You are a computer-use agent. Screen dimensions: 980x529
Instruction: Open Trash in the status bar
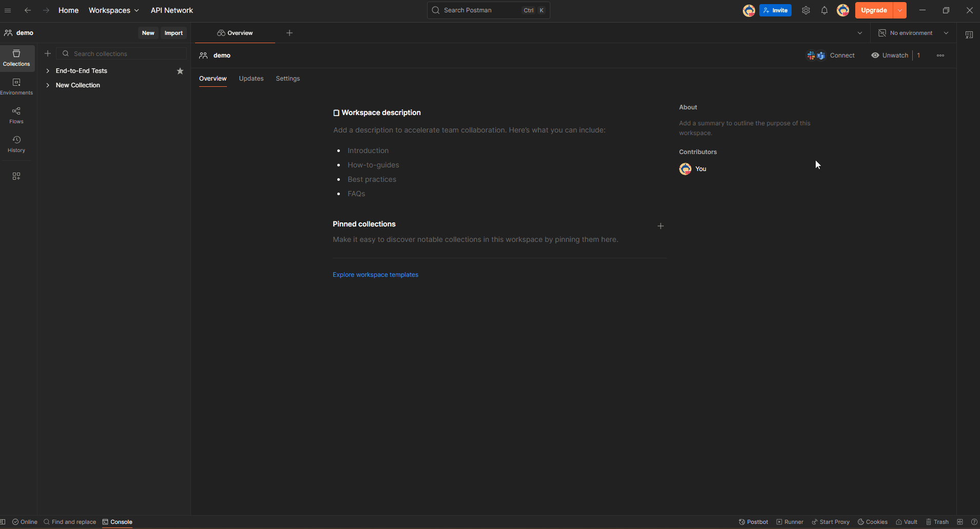click(937, 522)
